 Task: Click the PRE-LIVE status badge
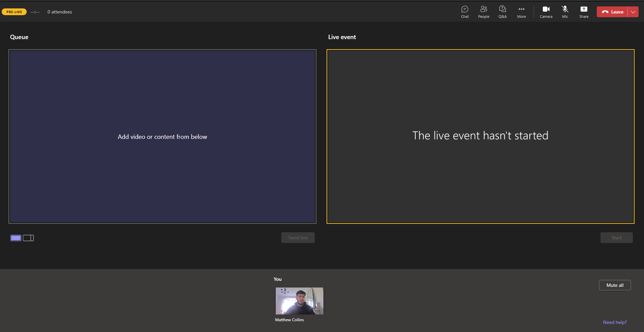14,11
